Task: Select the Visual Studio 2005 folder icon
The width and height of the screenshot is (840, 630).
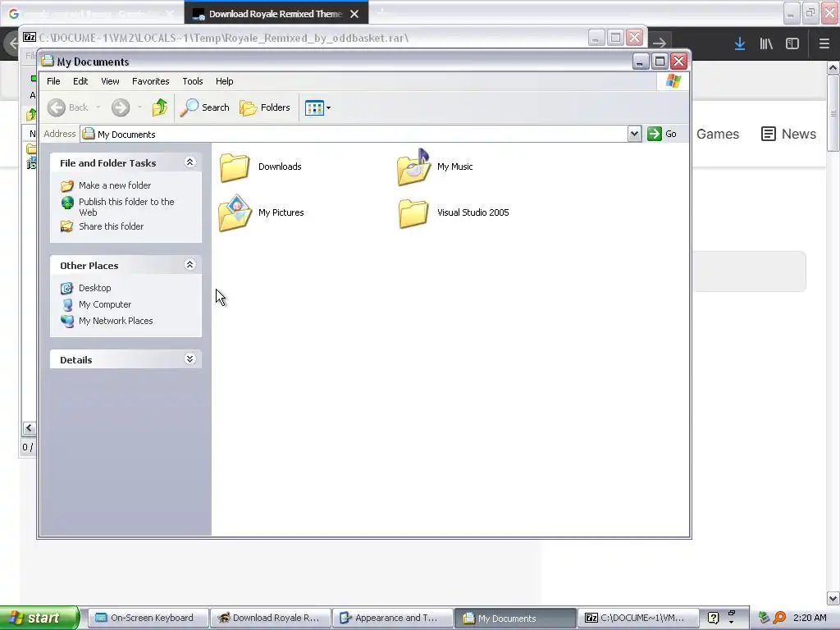Action: click(x=413, y=213)
